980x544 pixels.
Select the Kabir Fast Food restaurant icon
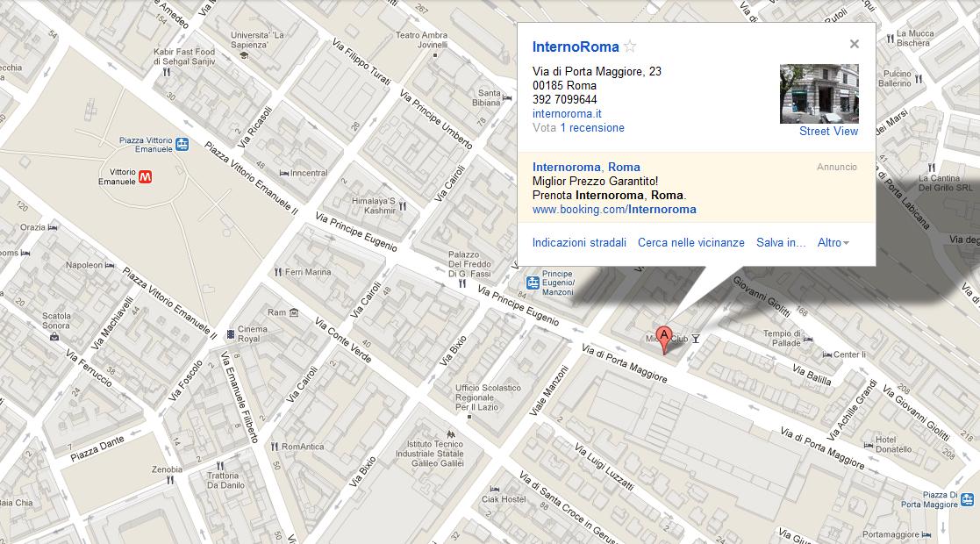[166, 72]
